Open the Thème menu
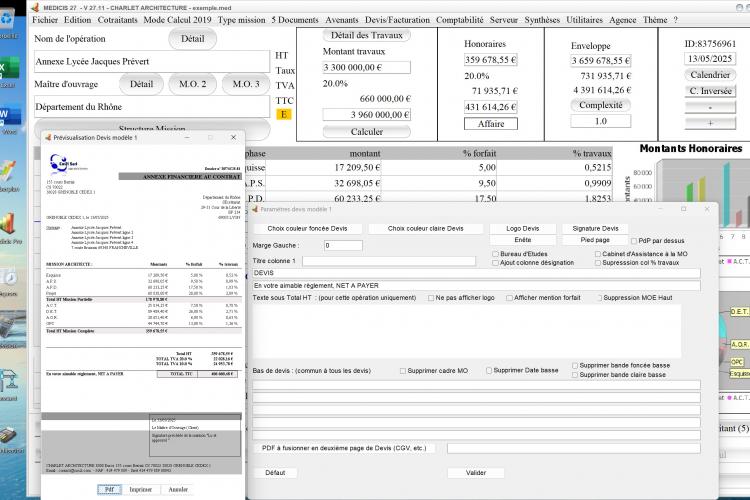750x500 pixels. coord(655,20)
